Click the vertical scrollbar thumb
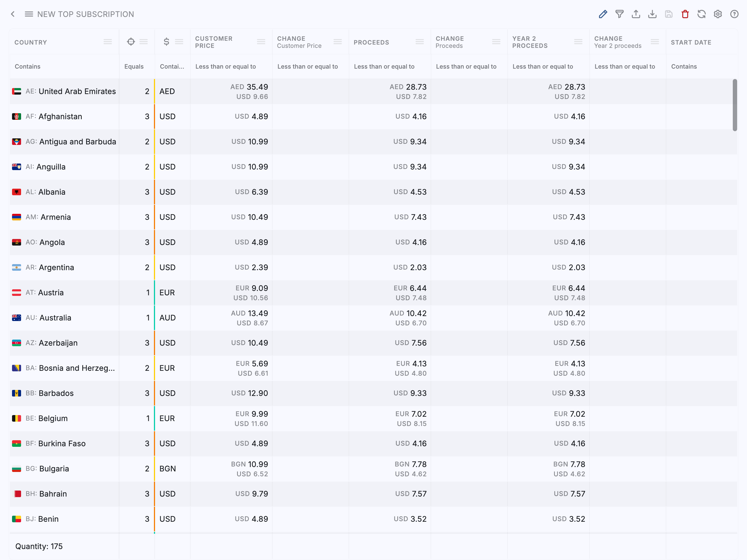Image resolution: width=747 pixels, height=560 pixels. click(734, 105)
